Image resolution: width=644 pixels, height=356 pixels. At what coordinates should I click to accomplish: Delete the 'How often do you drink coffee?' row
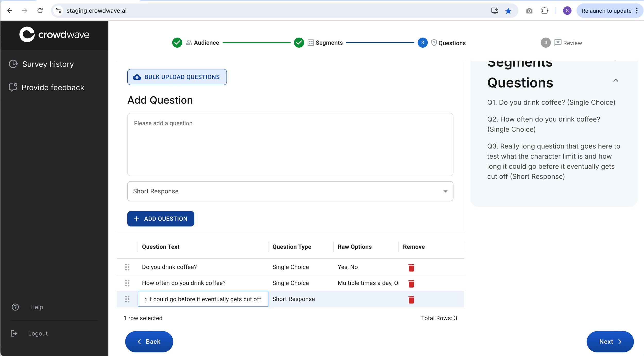(411, 283)
